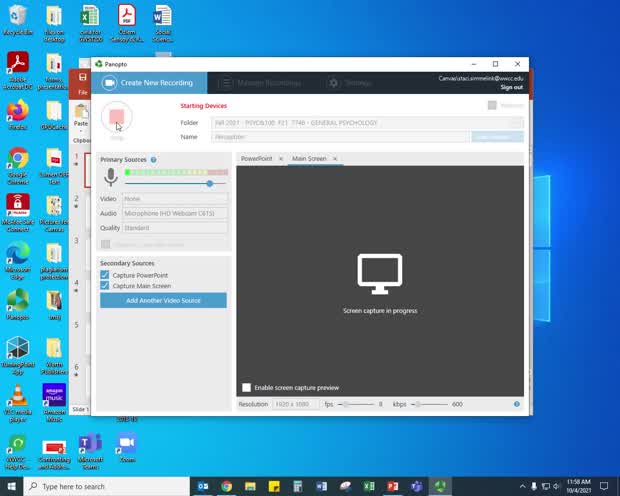620x496 pixels.
Task: Open the Microsoft Teams desktop icon
Action: [91, 451]
